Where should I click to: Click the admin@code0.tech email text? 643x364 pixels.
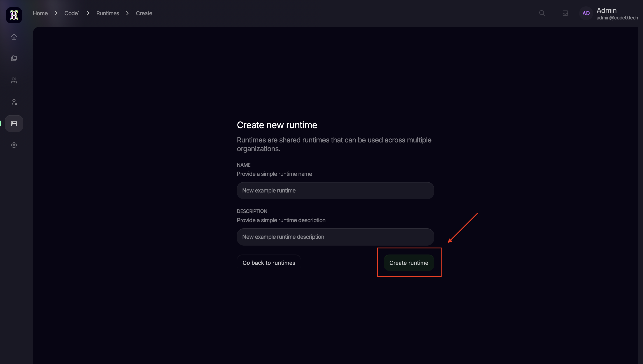pyautogui.click(x=617, y=18)
